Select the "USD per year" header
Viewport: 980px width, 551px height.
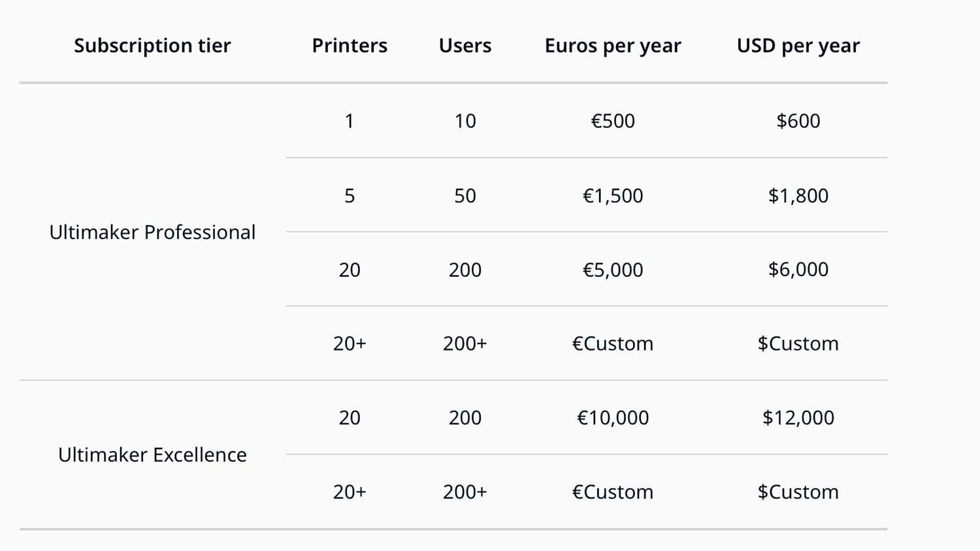(x=798, y=46)
